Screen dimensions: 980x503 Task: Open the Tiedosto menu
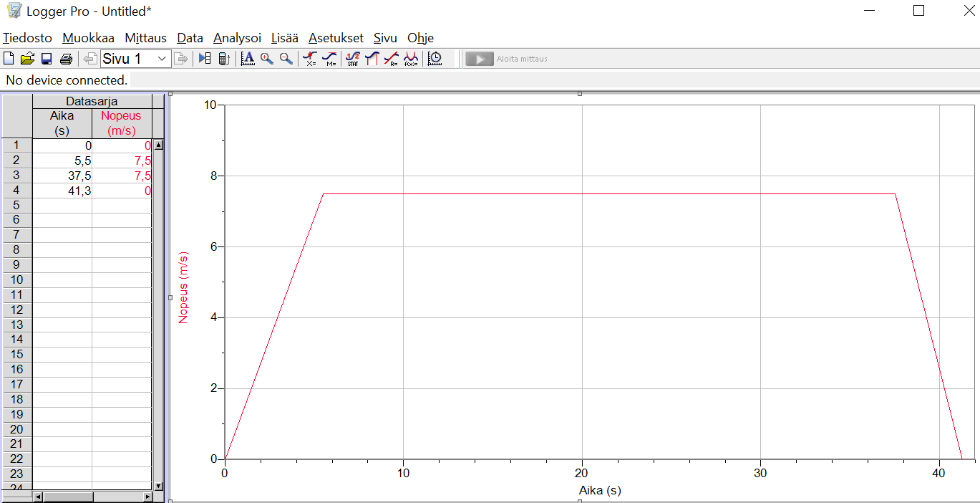pos(27,38)
